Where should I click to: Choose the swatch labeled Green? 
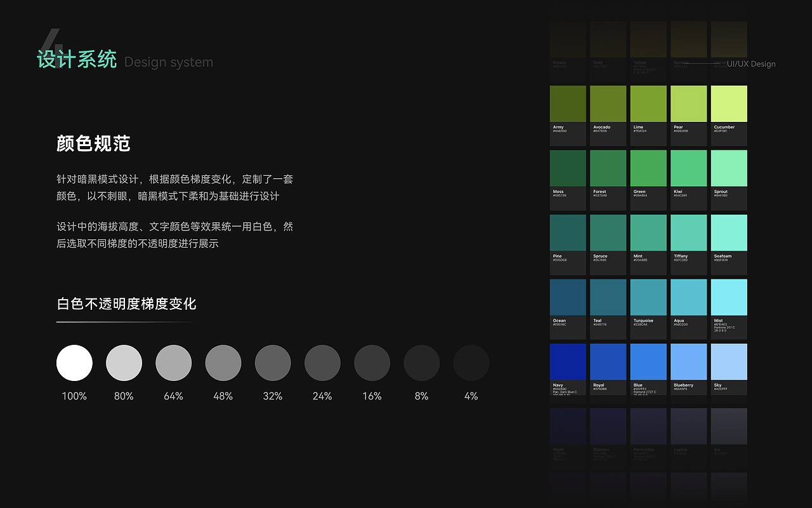[648, 168]
